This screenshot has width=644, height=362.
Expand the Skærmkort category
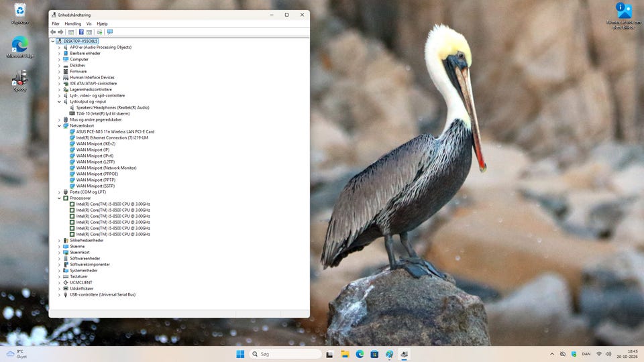click(59, 253)
